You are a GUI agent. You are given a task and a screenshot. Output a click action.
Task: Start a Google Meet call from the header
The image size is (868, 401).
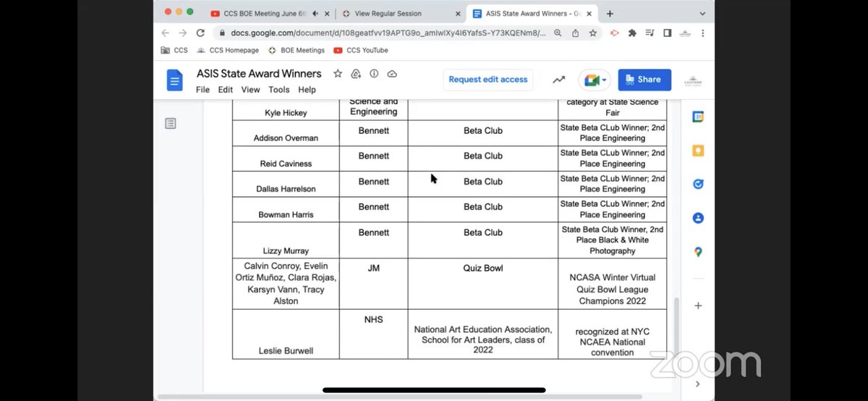coord(594,80)
